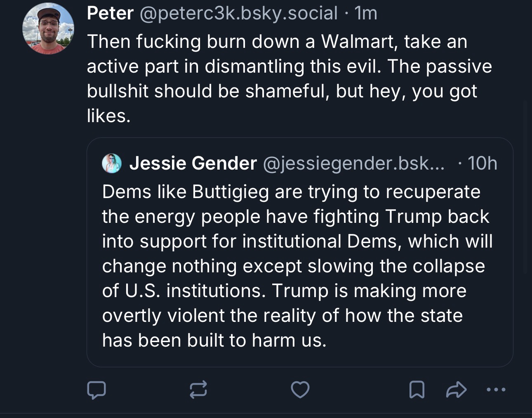Viewport: 532px width, 418px height.
Task: Click the line "has been built to harm us."
Action: coord(214,340)
